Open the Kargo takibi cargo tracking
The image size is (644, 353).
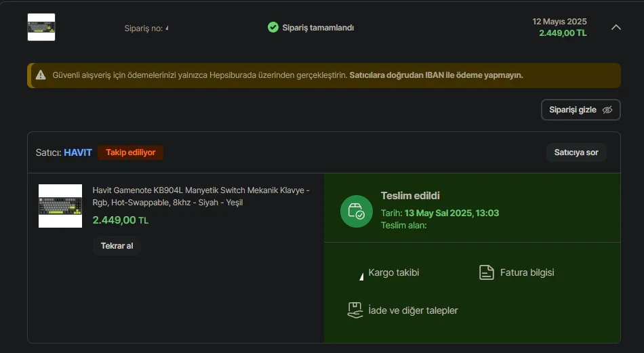(x=393, y=272)
